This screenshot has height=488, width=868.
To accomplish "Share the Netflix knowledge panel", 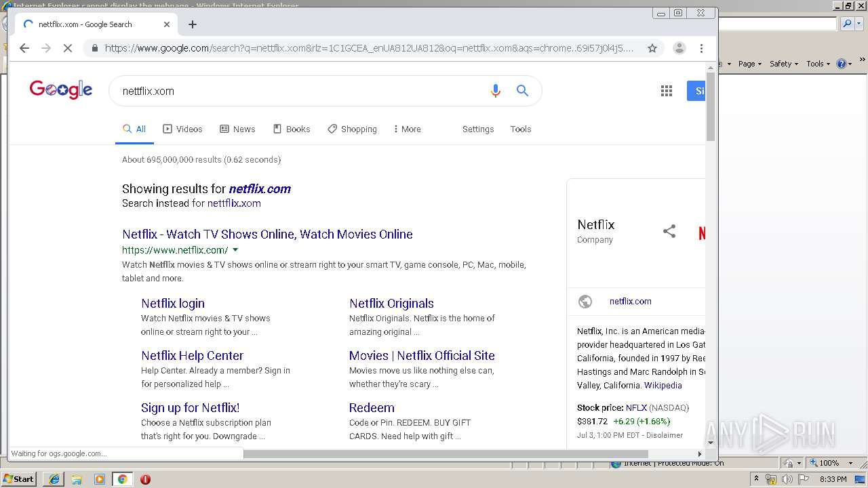I will [x=669, y=231].
